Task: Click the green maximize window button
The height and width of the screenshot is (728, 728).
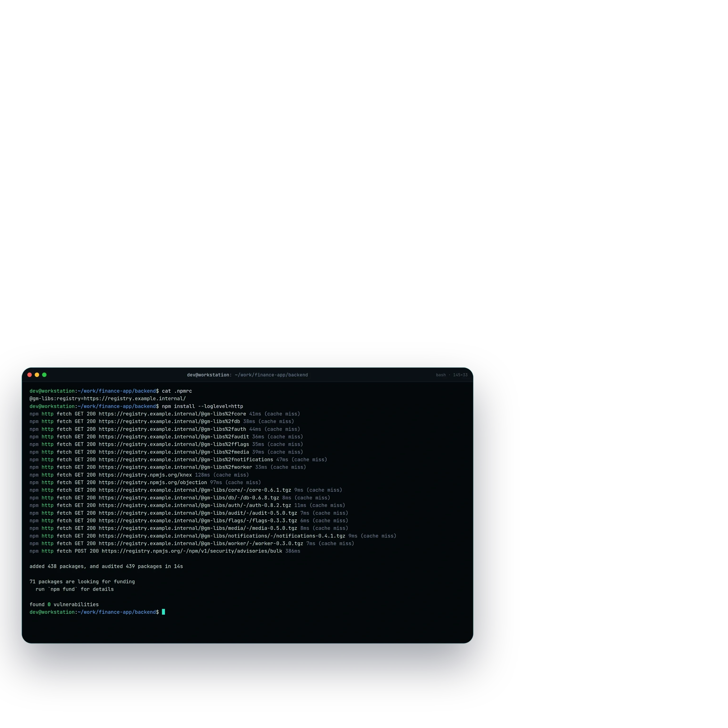Action: pyautogui.click(x=45, y=375)
